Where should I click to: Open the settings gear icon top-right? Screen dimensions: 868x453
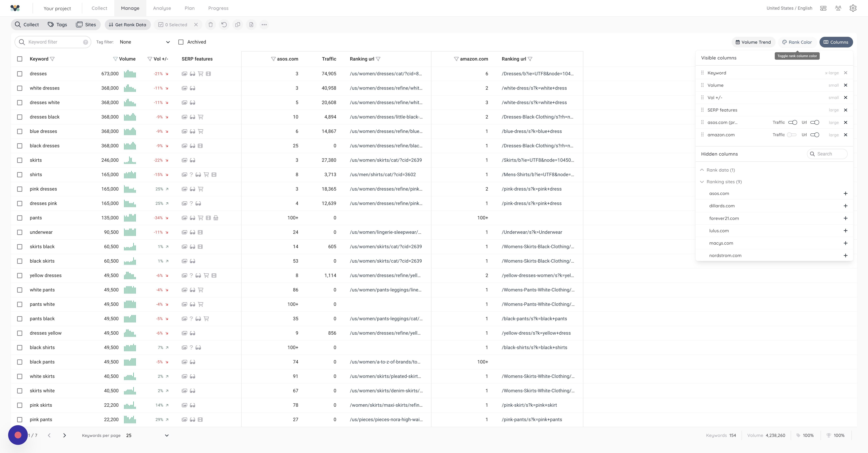coord(853,8)
